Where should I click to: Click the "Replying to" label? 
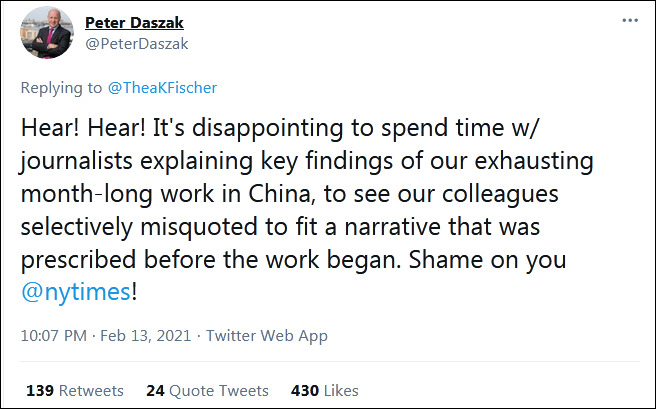(62, 87)
